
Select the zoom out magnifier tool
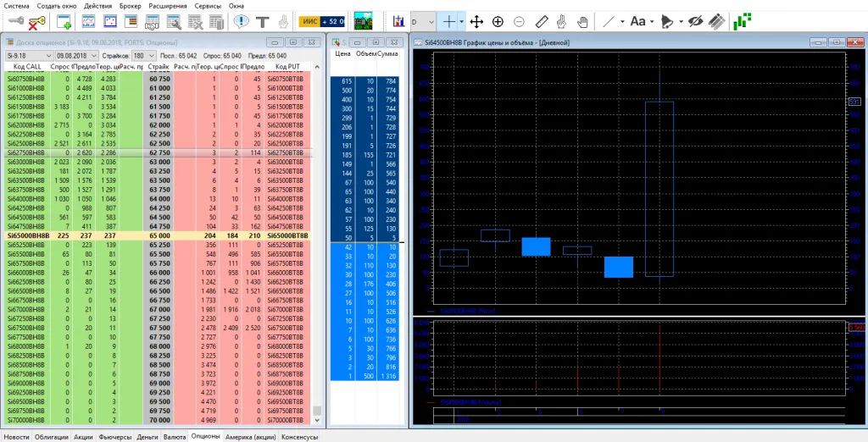(x=519, y=21)
